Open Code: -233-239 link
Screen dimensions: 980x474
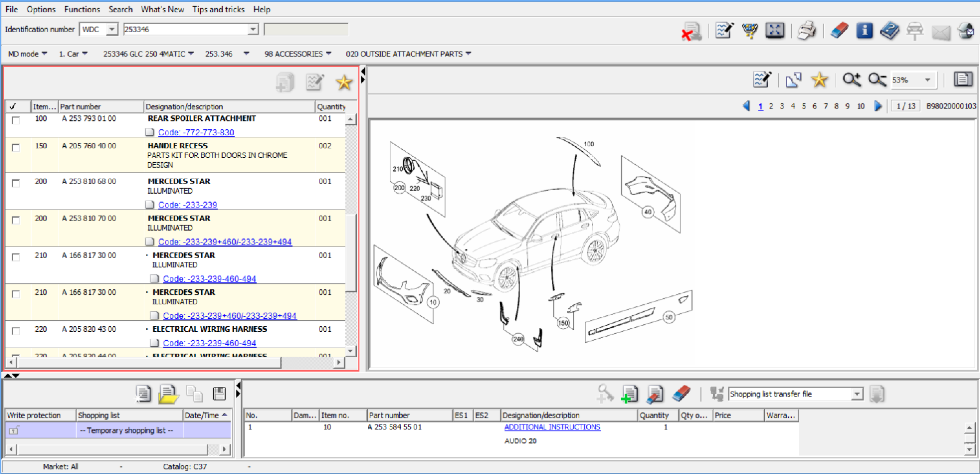point(187,205)
